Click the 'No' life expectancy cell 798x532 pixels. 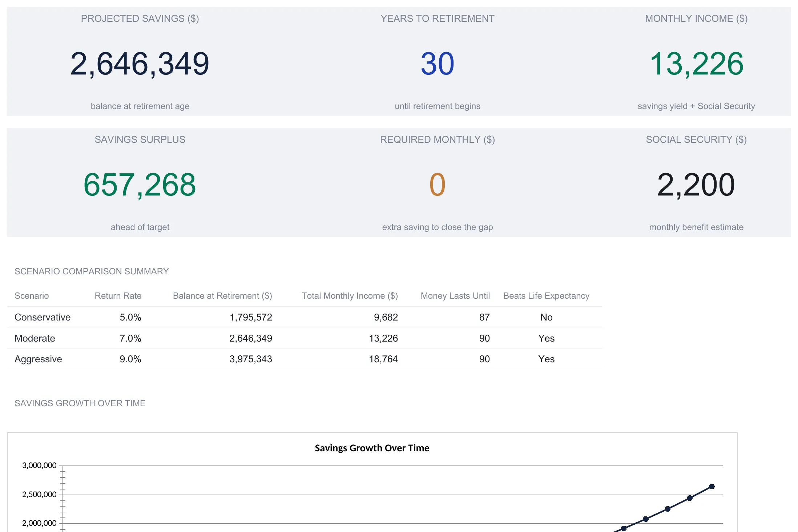coord(547,317)
